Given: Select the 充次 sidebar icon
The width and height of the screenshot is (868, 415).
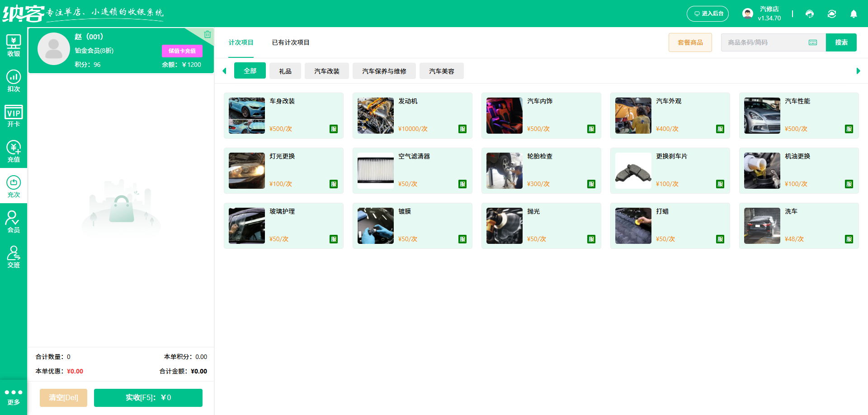Looking at the screenshot, I should click(x=14, y=187).
